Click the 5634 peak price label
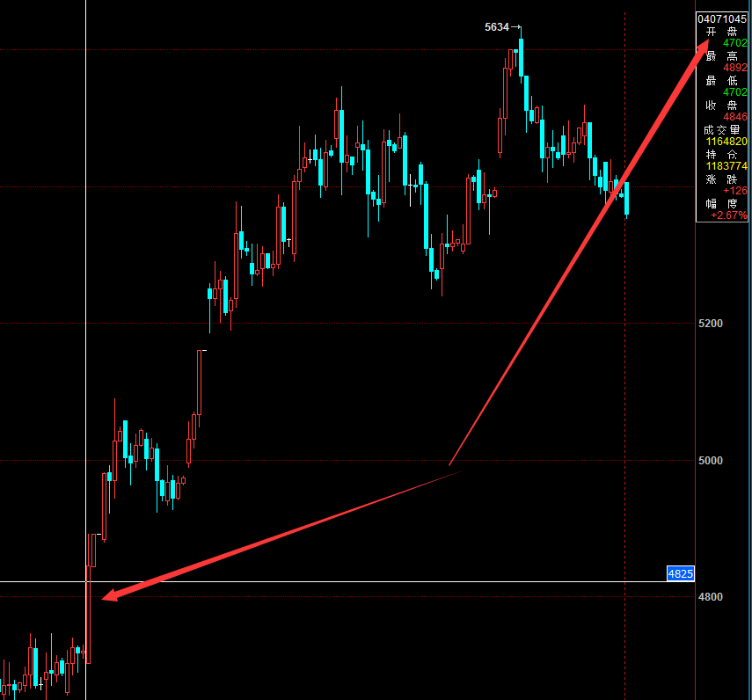Screen dimensions: 752x700 [x=497, y=27]
